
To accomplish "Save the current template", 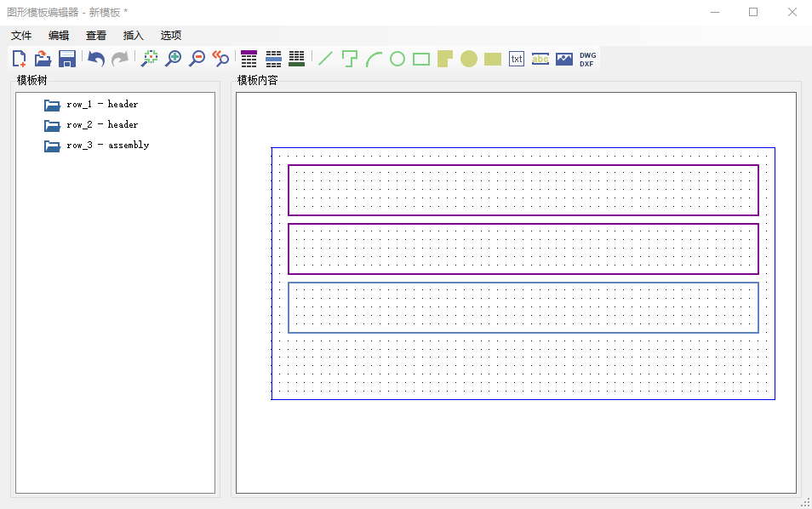I will 67,59.
